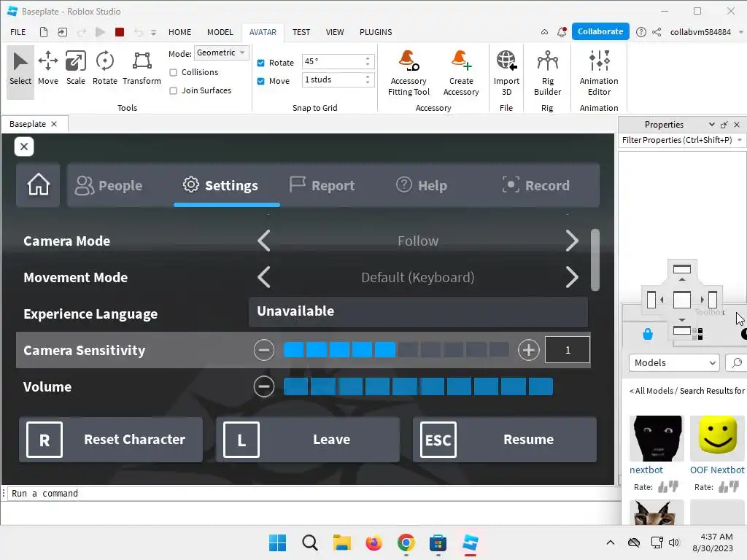Open the PLUGINS ribbon tab
The width and height of the screenshot is (747, 560).
[x=376, y=32]
